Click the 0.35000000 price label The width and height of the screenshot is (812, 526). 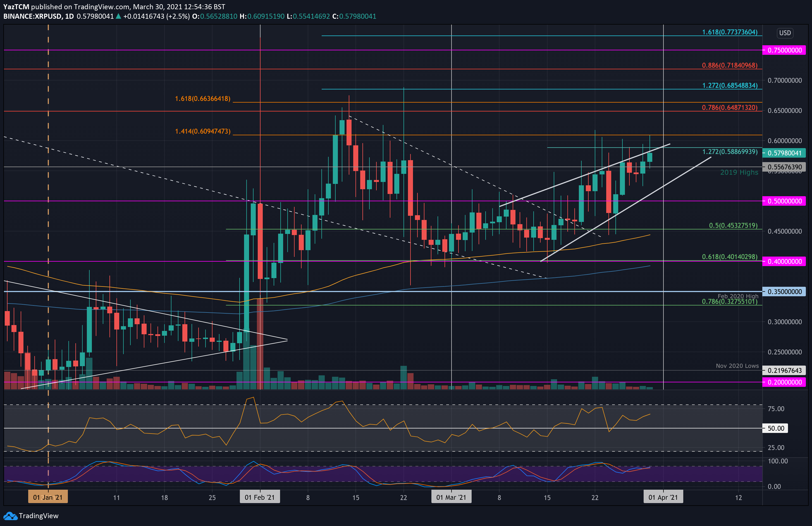point(784,292)
